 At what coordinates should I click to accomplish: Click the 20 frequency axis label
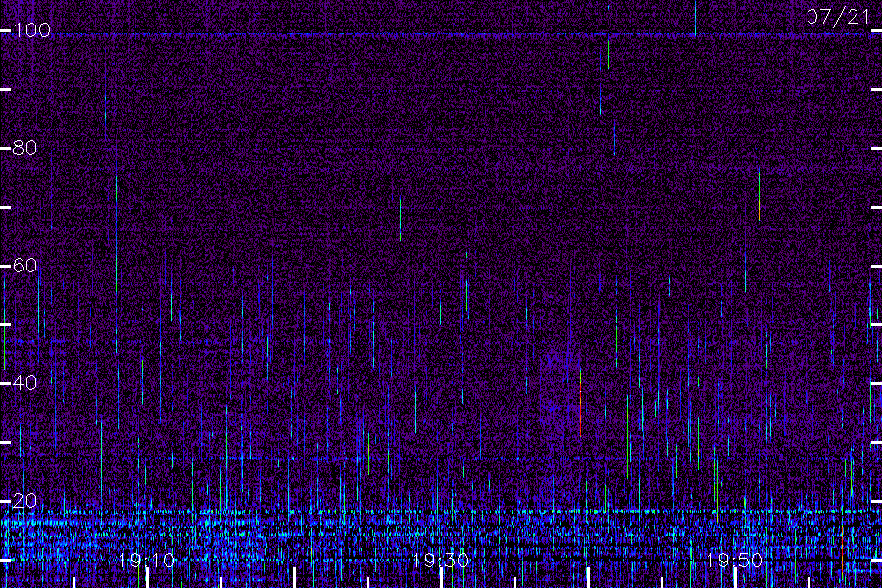pyautogui.click(x=24, y=500)
